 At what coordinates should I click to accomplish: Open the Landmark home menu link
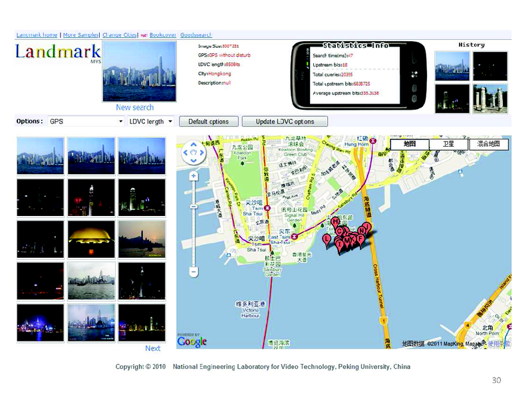37,35
